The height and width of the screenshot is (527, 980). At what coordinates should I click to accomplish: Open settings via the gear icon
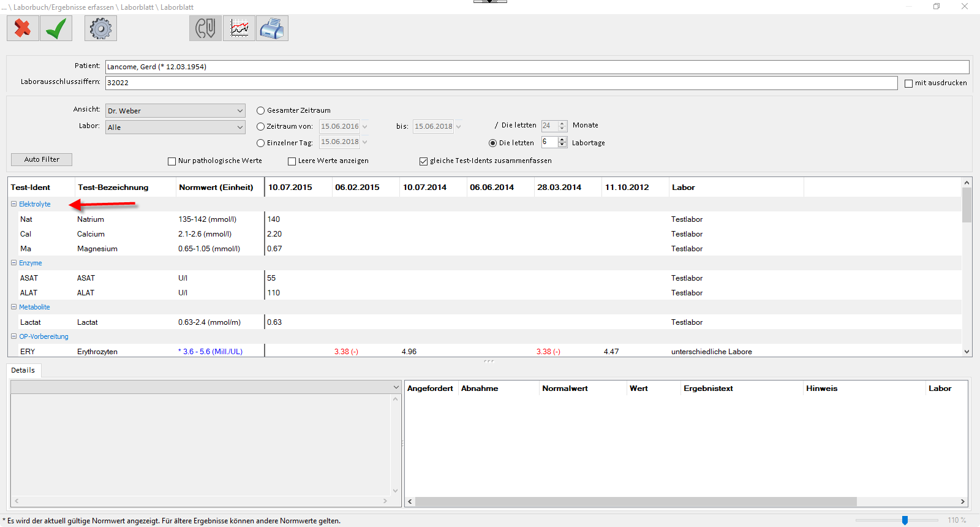click(100, 28)
